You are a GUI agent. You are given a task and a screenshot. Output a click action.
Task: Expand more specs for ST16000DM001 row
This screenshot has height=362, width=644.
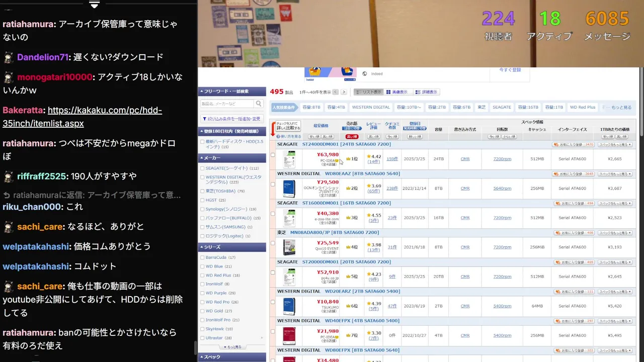(615, 204)
